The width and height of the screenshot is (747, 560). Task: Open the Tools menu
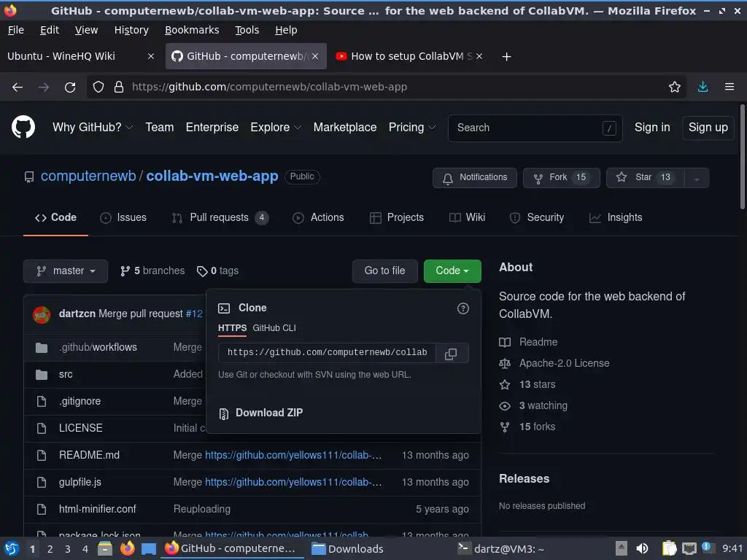[247, 30]
